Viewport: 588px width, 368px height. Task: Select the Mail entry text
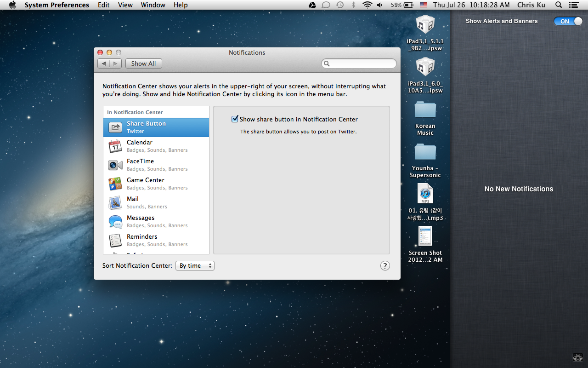click(x=132, y=199)
